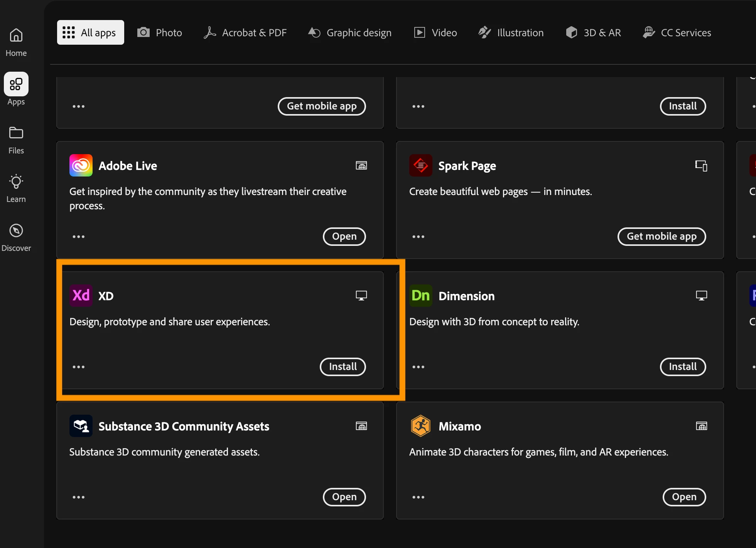
Task: Switch to Graphic design category
Action: pyautogui.click(x=350, y=33)
